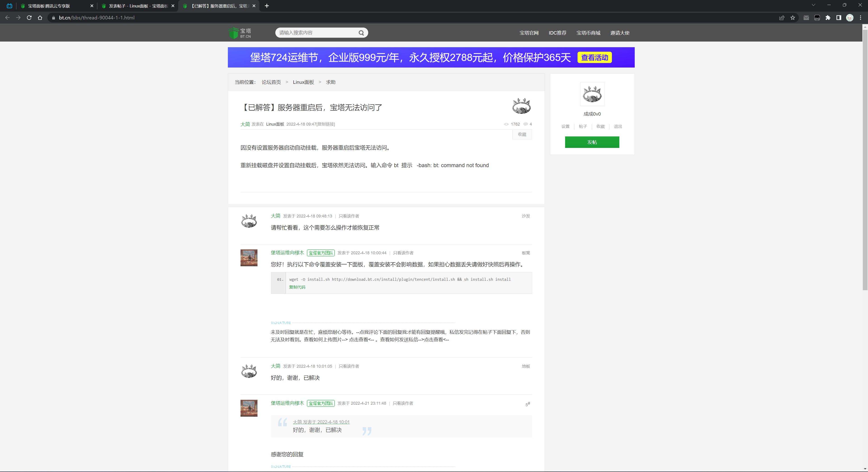The image size is (868, 472).
Task: Click the page vertical scrollbar thumb
Action: pyautogui.click(x=865, y=160)
